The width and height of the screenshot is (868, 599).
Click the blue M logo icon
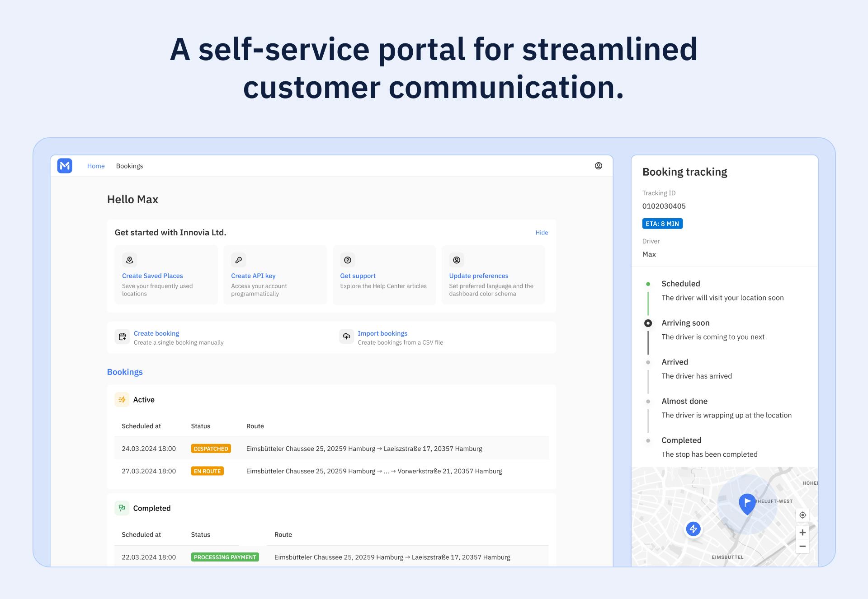pos(65,166)
